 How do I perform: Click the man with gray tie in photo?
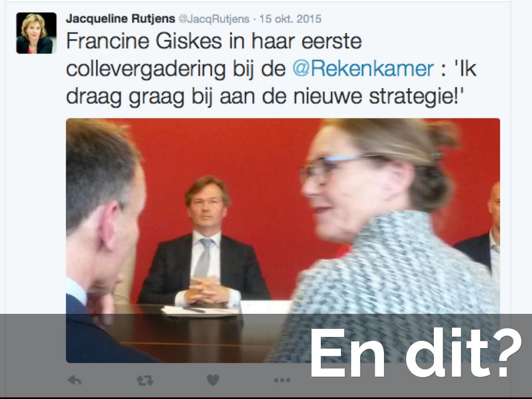[x=204, y=243]
